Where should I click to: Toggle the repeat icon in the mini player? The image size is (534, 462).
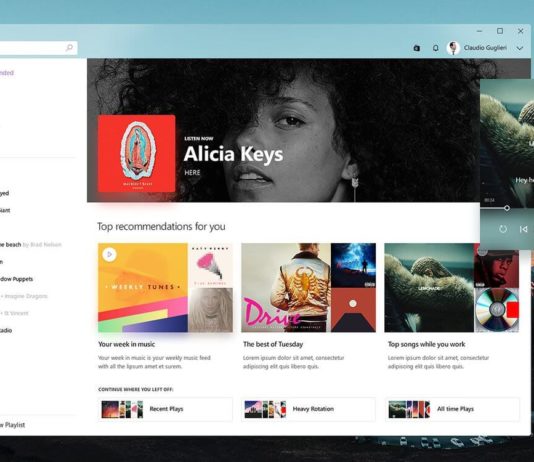pos(503,229)
